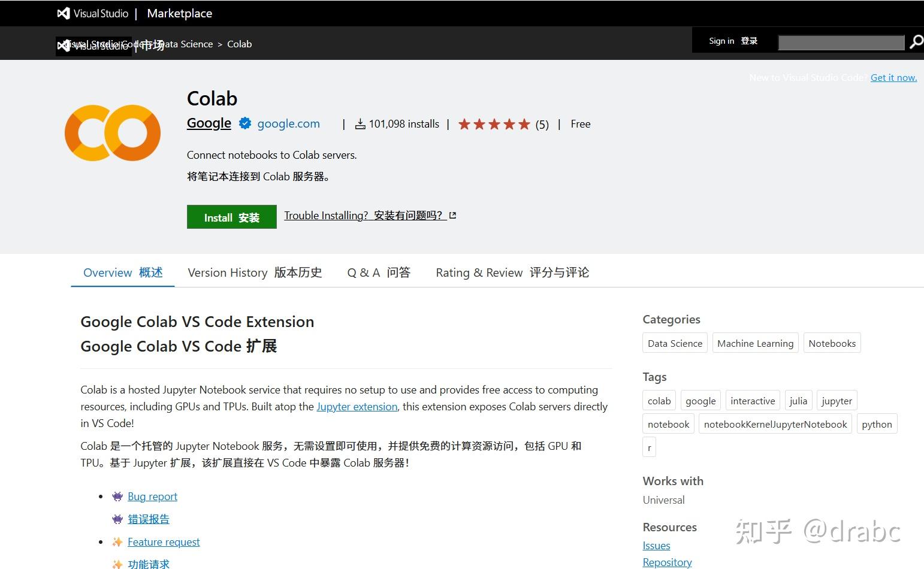924x569 pixels.
Task: Open the Marketplace menu item
Action: click(179, 13)
